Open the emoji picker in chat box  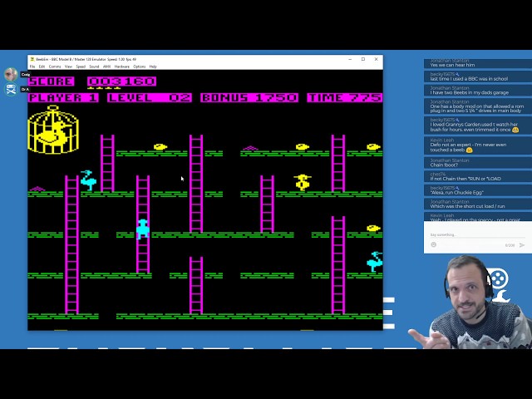(x=433, y=244)
